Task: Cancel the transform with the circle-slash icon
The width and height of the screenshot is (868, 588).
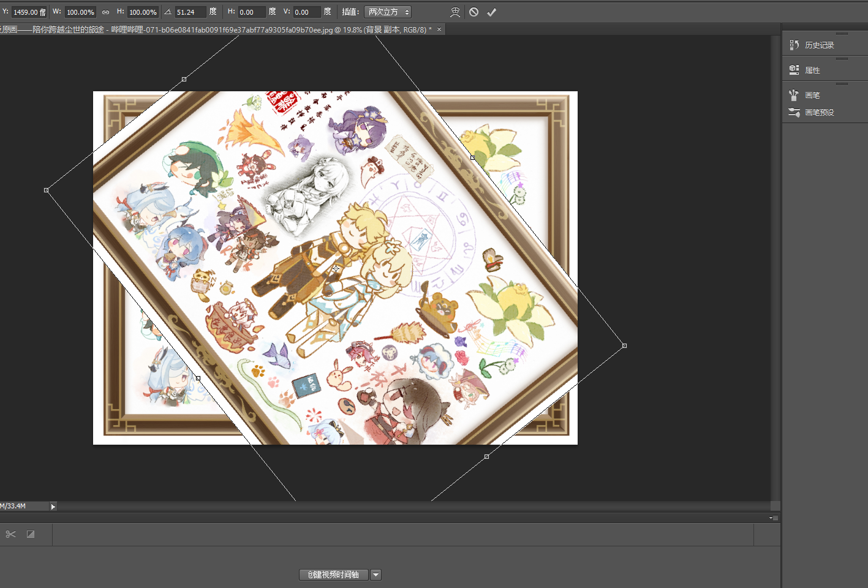Action: [474, 12]
